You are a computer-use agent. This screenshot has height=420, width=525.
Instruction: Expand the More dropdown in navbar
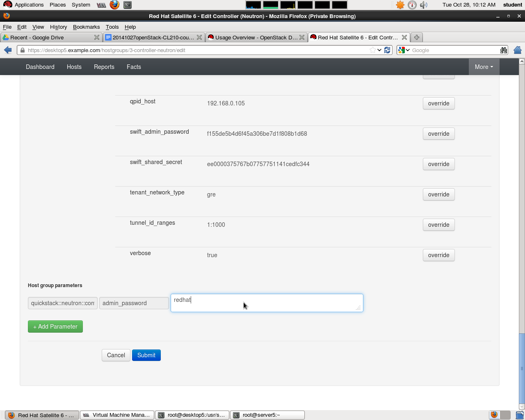click(484, 67)
